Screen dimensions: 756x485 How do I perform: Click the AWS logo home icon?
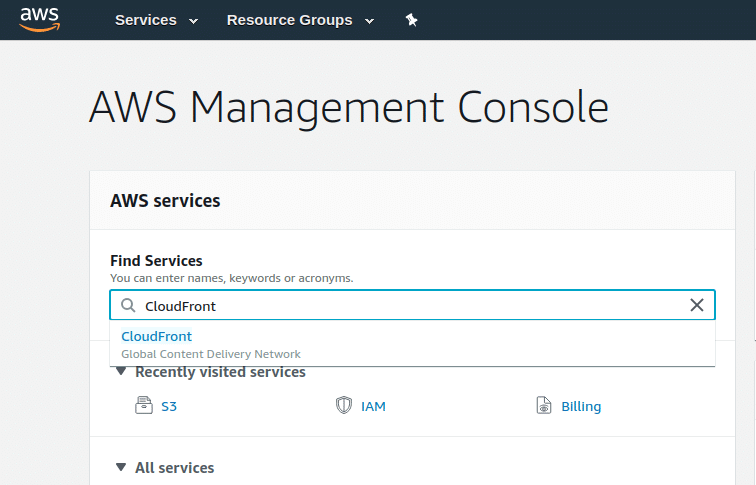(40, 19)
